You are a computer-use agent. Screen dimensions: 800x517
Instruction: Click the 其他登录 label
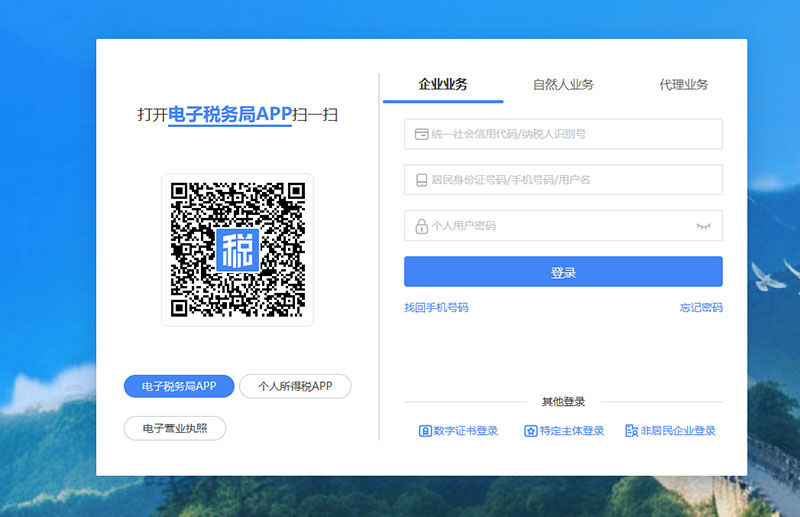click(563, 402)
